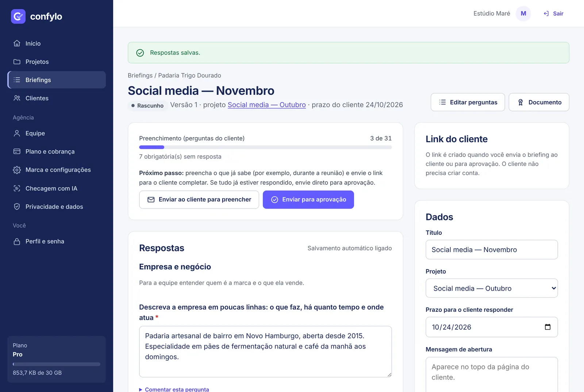Click the Documento button
The width and height of the screenshot is (584, 392).
[539, 102]
